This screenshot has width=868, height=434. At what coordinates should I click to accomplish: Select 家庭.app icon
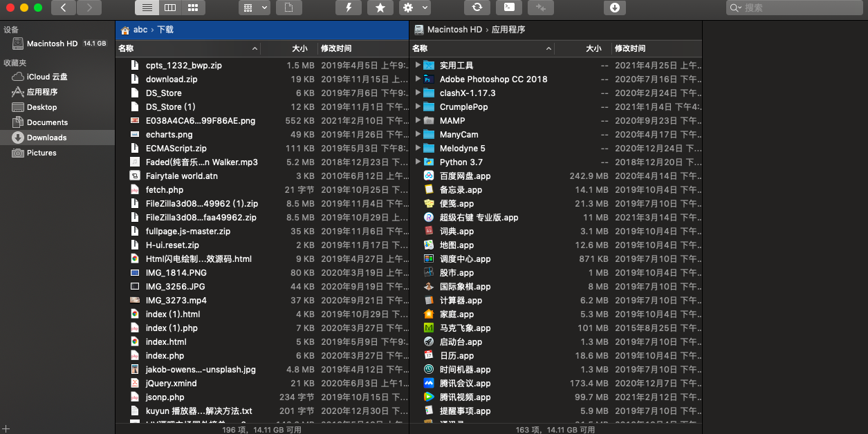click(429, 314)
